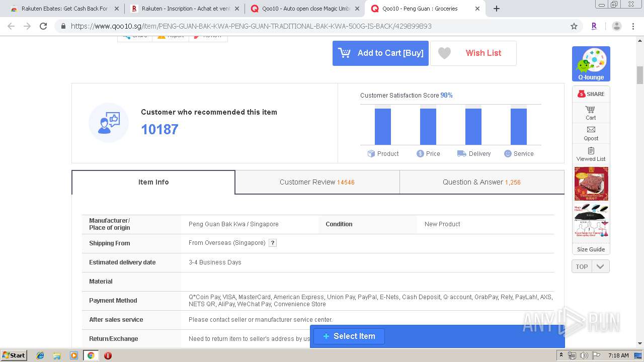Screen dimensions: 644x362
Task: Click the Add to Cart cart icon
Action: click(x=345, y=53)
